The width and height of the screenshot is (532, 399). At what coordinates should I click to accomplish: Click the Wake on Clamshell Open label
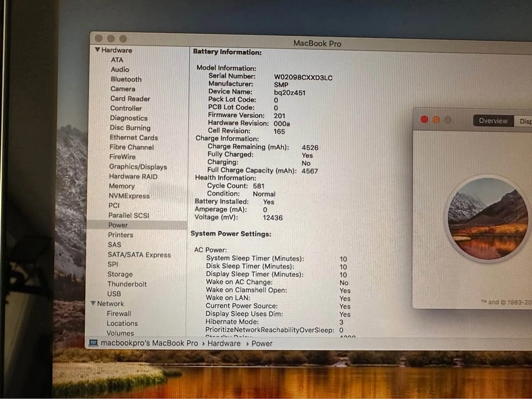(246, 290)
